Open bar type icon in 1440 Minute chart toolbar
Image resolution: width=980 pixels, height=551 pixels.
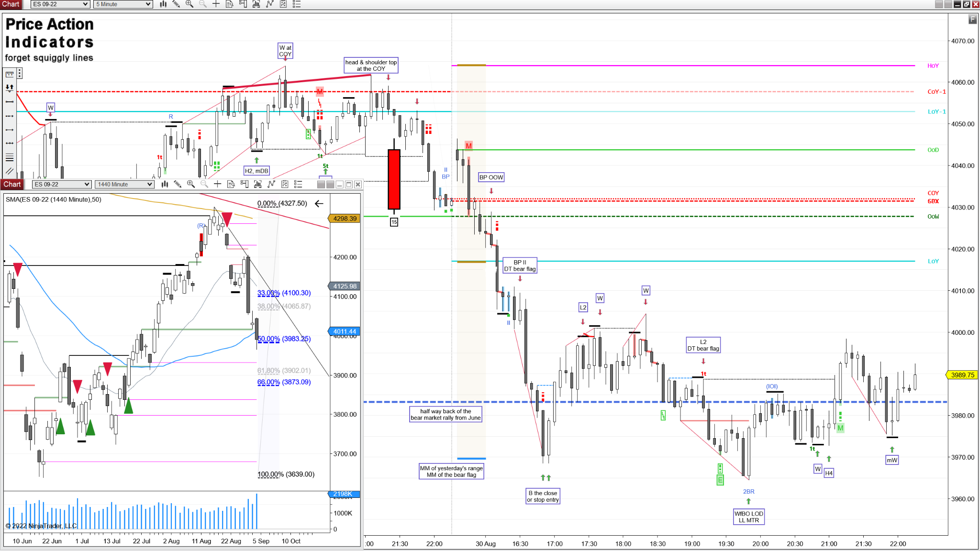[x=165, y=184]
